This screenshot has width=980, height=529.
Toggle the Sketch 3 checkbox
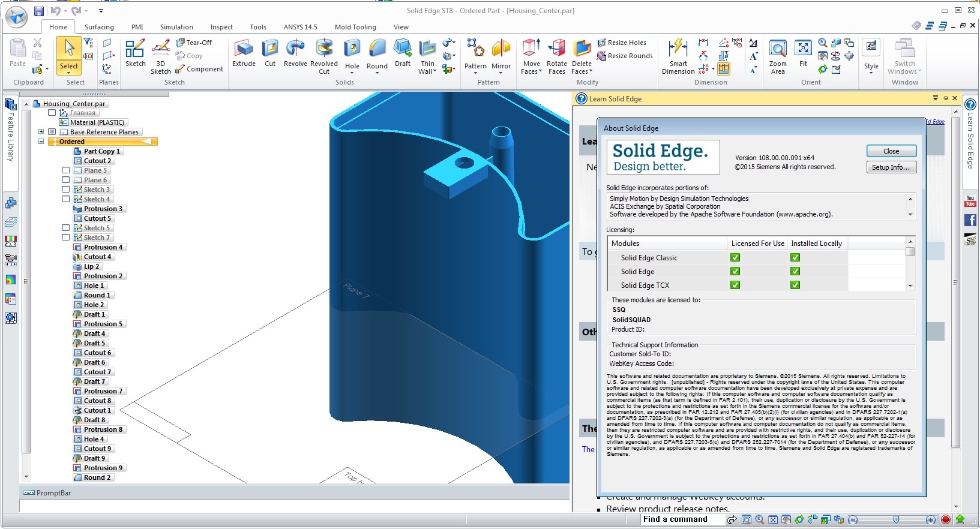(66, 190)
